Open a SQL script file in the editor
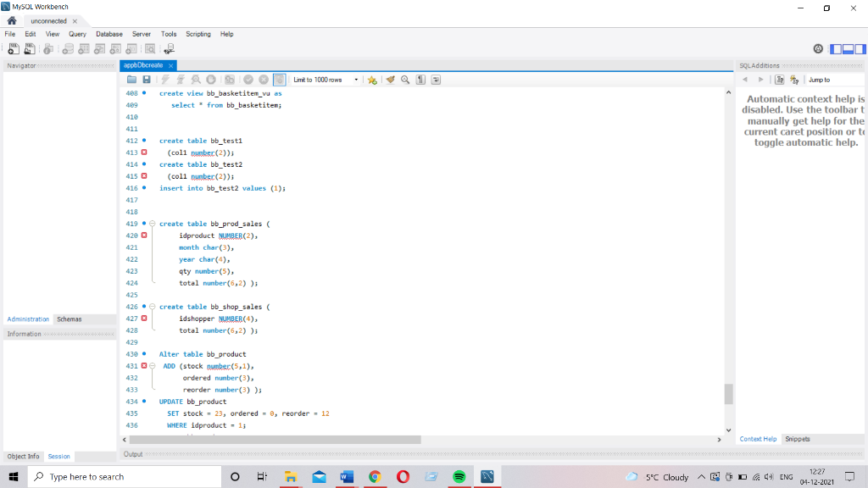Image resolution: width=868 pixels, height=488 pixels. 131,79
